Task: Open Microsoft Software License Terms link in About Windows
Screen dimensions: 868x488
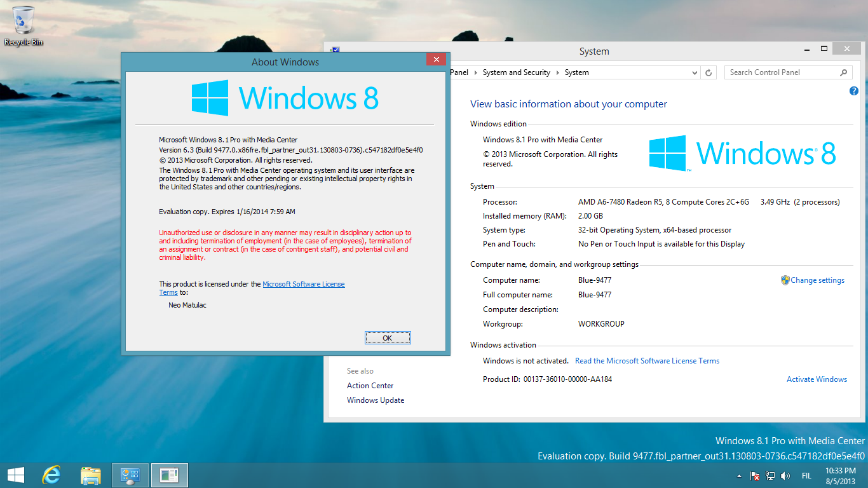Action: 303,284
